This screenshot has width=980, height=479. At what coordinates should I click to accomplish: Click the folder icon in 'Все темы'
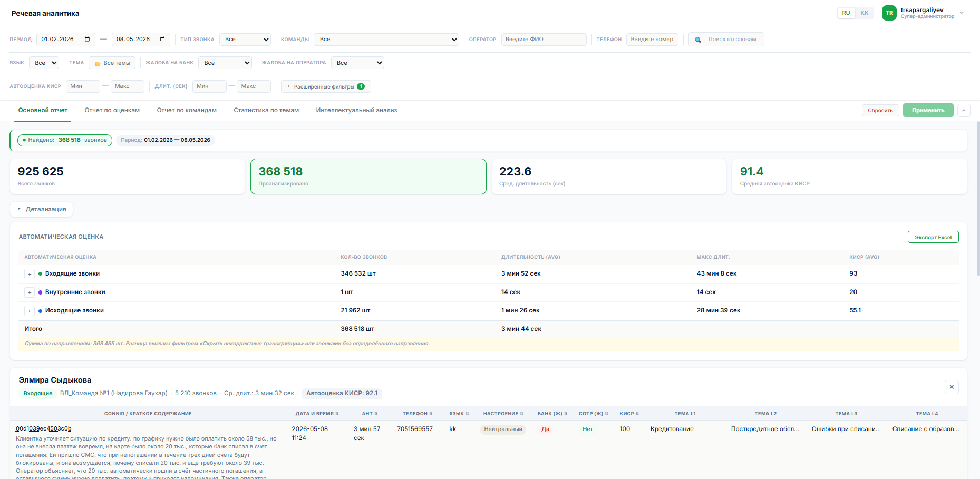(98, 63)
